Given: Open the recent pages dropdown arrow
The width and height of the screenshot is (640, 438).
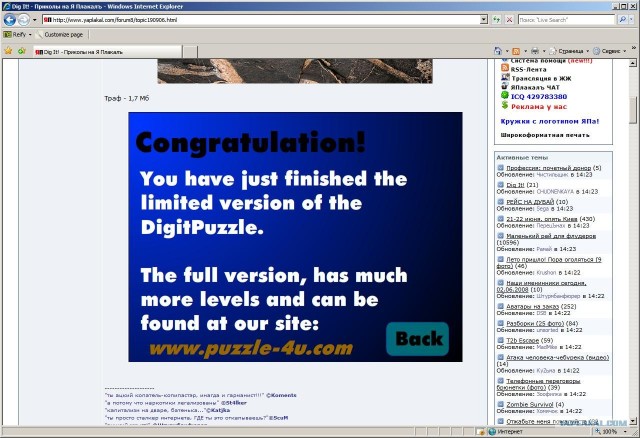Looking at the screenshot, I should pyautogui.click(x=35, y=20).
